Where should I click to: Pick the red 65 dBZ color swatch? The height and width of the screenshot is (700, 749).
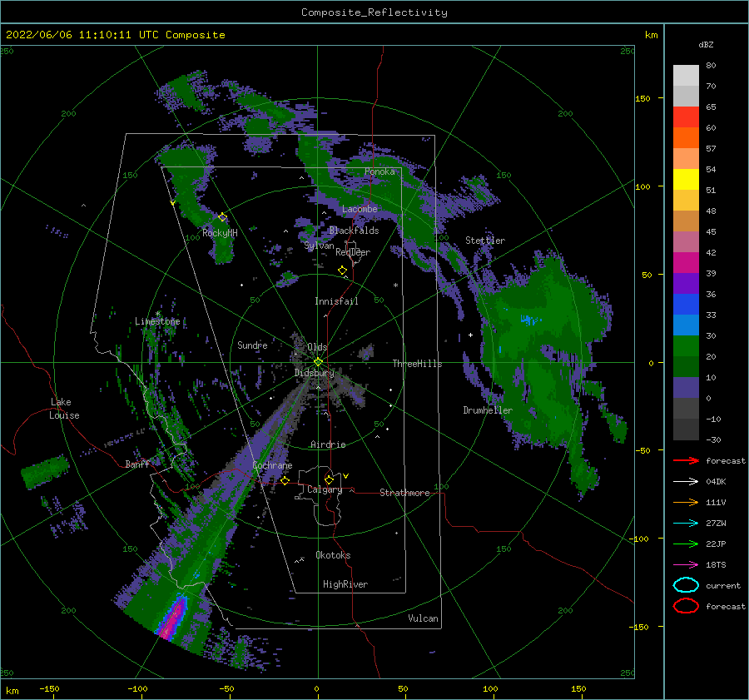click(x=686, y=117)
